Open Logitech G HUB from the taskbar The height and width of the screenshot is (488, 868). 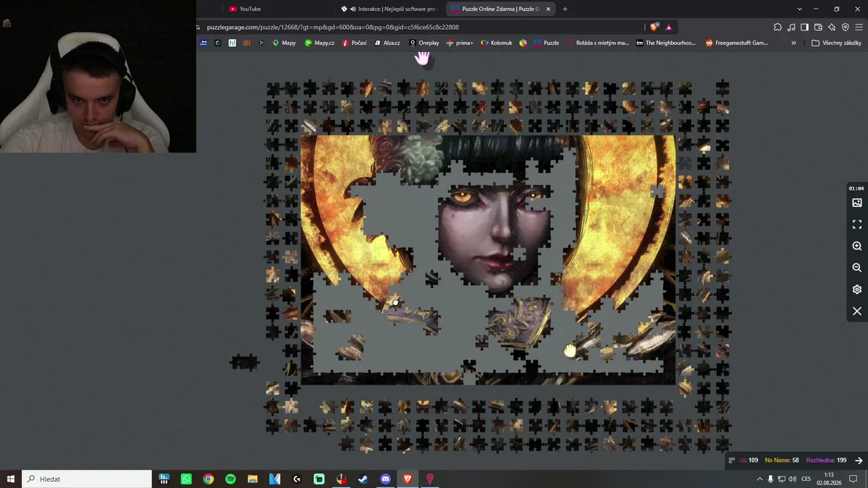[x=297, y=479]
